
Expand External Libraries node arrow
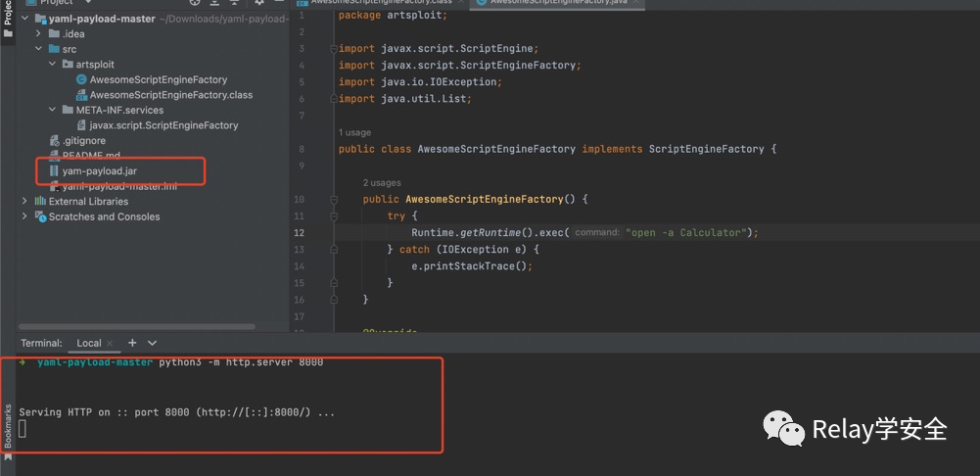click(25, 201)
